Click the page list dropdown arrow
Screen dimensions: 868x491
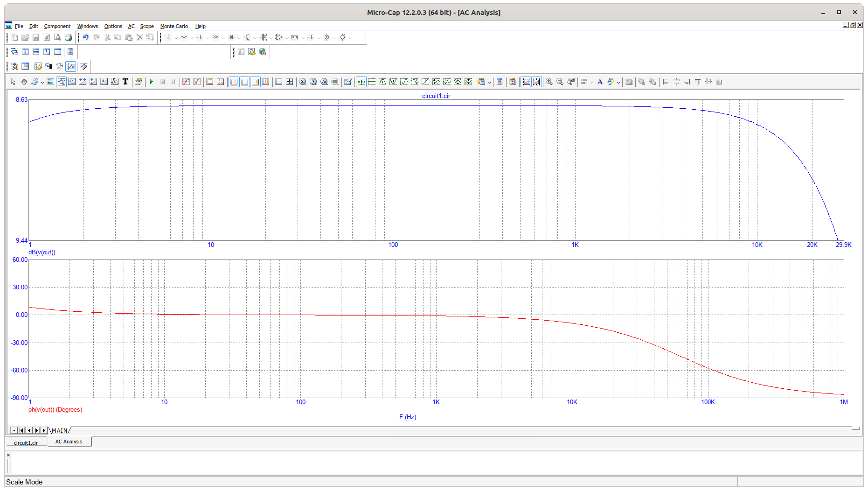click(14, 430)
